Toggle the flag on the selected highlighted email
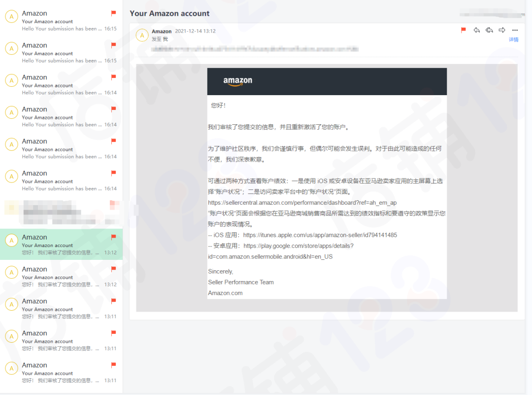Image resolution: width=532 pixels, height=395 pixels. click(114, 238)
